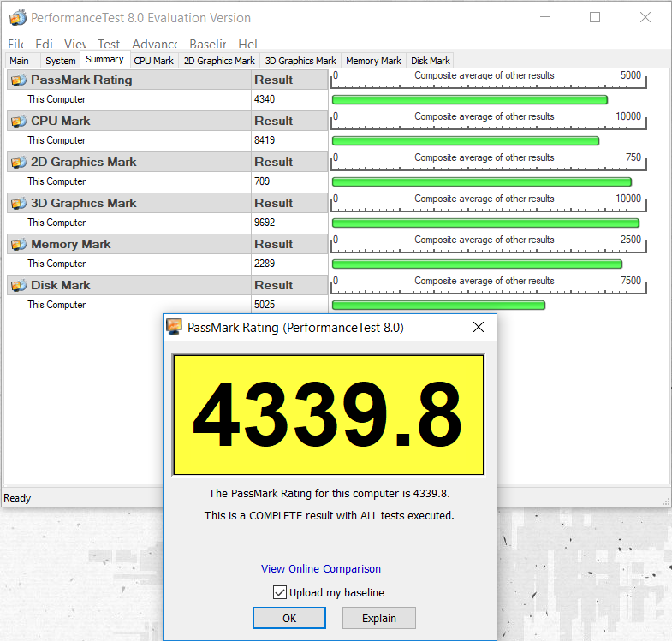
Task: Click the CPU Mark green result bar
Action: (x=466, y=141)
